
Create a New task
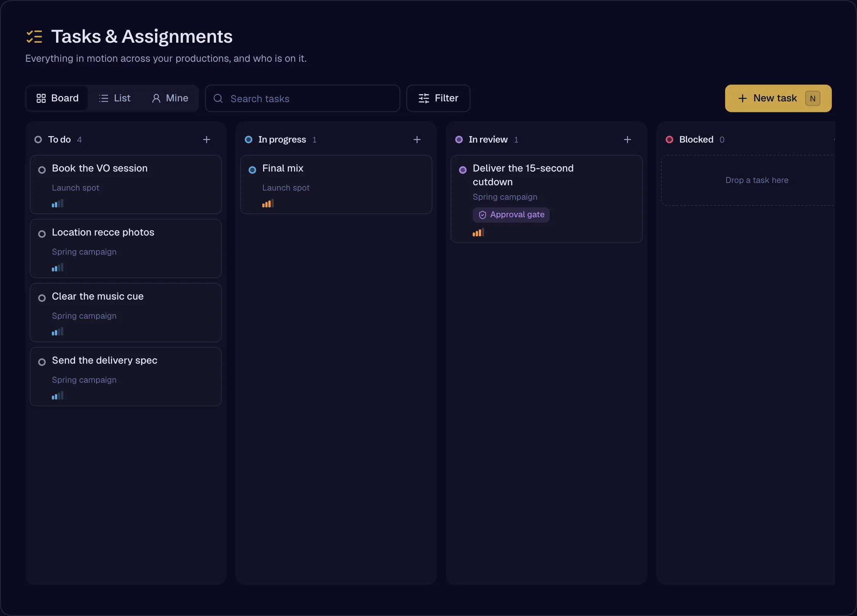(778, 98)
